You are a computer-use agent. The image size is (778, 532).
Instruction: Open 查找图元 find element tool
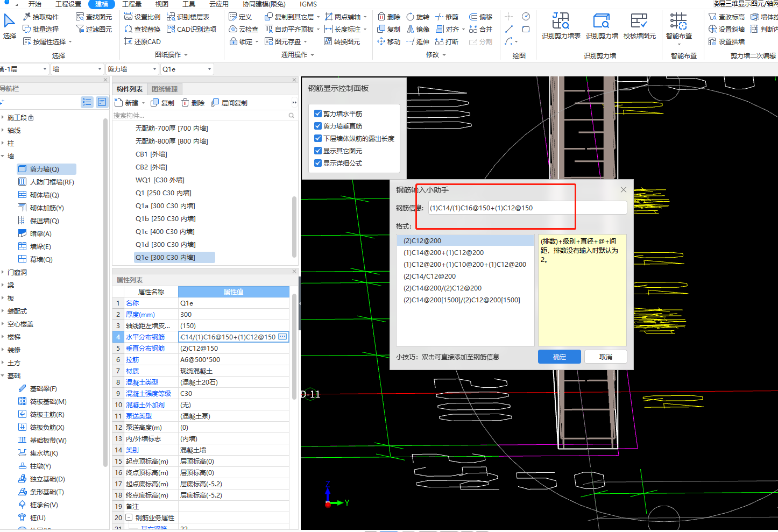point(94,17)
